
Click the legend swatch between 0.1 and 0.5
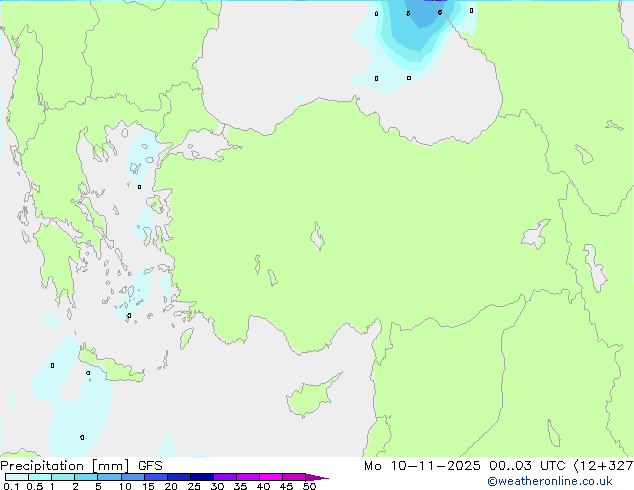(x=17, y=477)
